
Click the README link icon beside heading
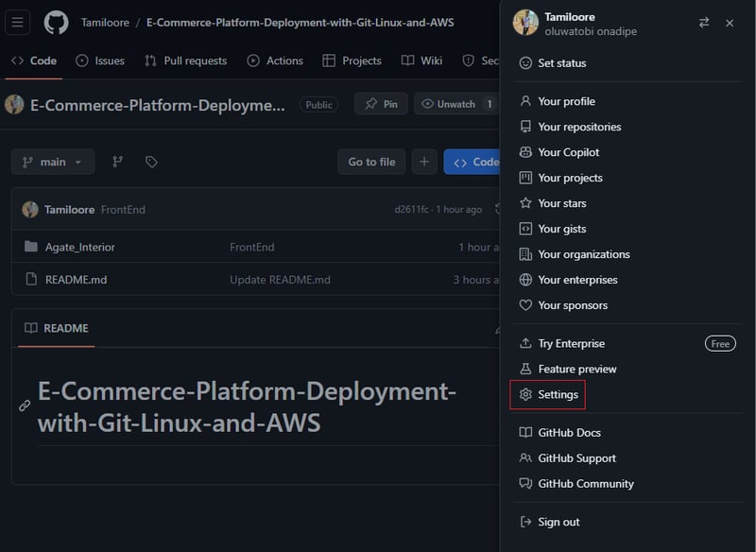coord(26,405)
